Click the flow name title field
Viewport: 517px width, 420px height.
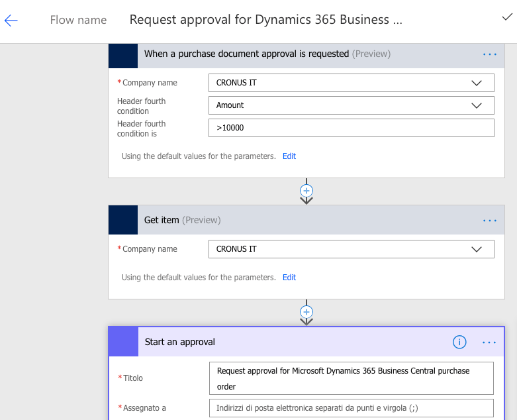tap(265, 20)
